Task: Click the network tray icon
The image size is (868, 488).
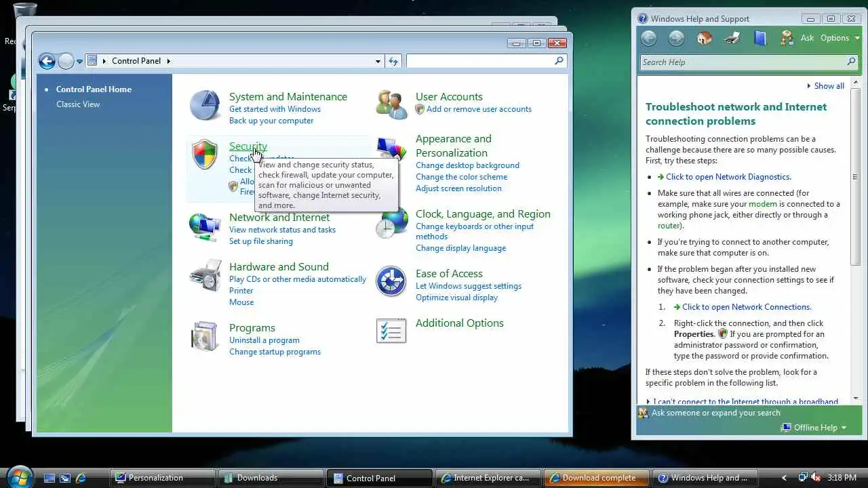Action: click(804, 477)
